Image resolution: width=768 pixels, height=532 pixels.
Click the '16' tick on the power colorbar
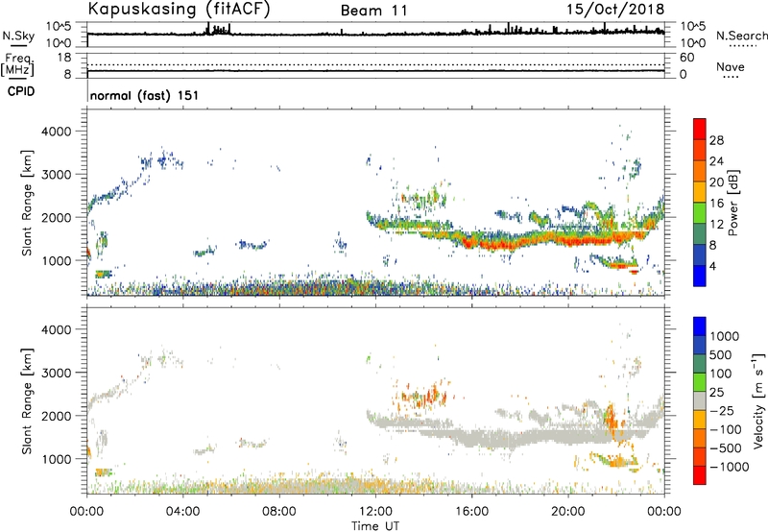point(716,204)
